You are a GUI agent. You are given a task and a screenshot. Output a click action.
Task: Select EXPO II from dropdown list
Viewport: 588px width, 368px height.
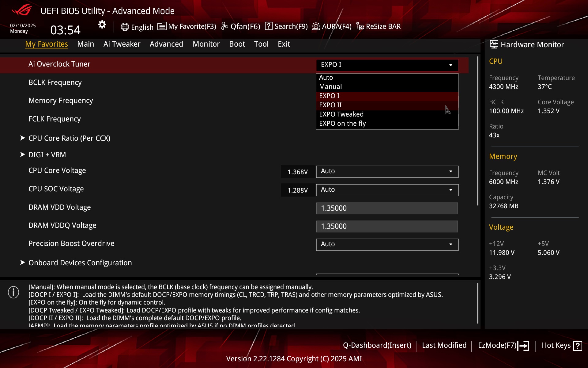pyautogui.click(x=330, y=105)
